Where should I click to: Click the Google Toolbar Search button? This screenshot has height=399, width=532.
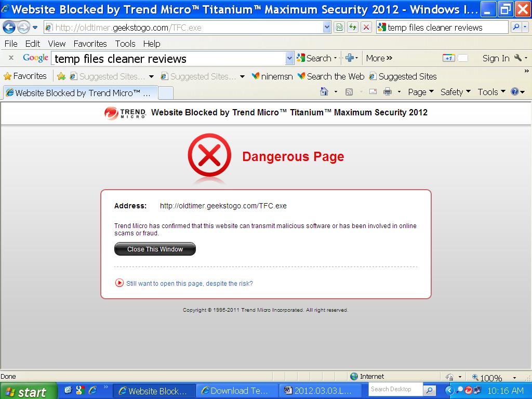pos(314,58)
